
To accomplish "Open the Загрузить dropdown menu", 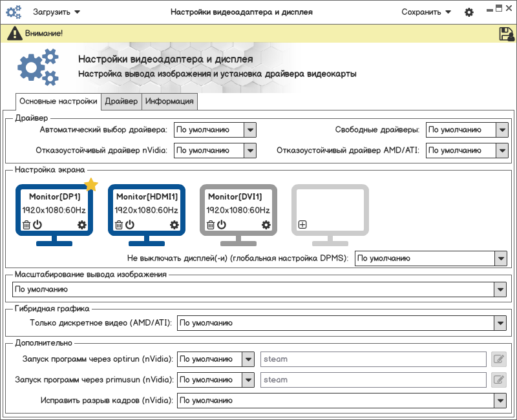I will 56,12.
